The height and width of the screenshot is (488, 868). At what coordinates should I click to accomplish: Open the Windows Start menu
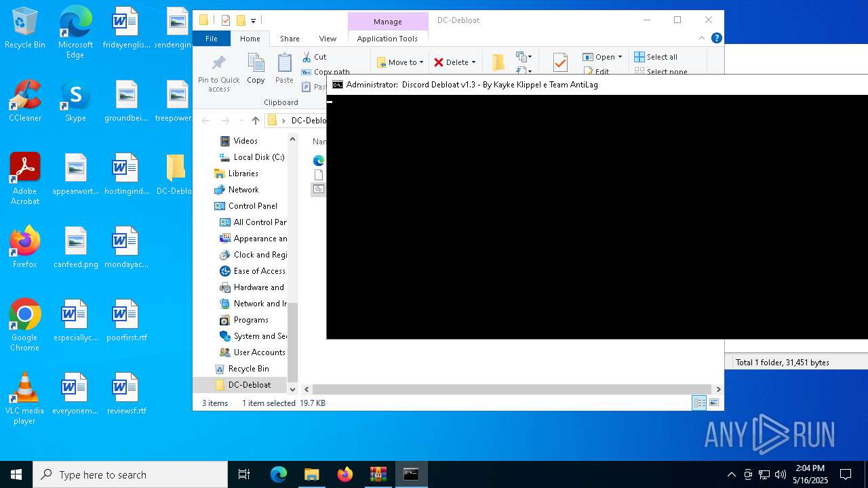coord(16,474)
